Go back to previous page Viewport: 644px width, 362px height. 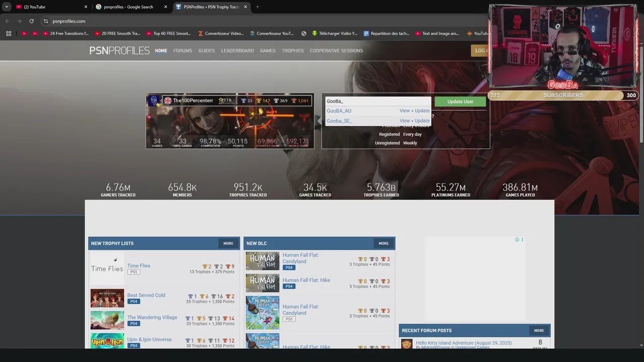tap(7, 21)
